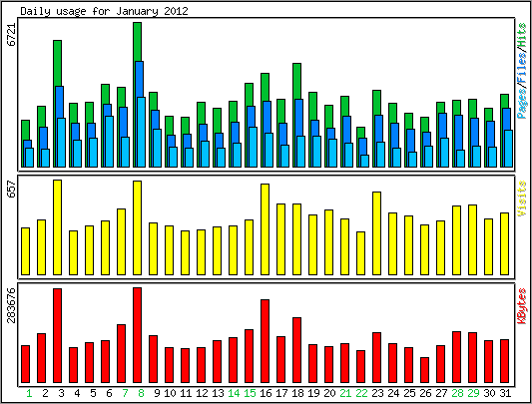Image resolution: width=532 pixels, height=404 pixels.
Task: Click day 31 on the x-axis
Action: [x=505, y=393]
